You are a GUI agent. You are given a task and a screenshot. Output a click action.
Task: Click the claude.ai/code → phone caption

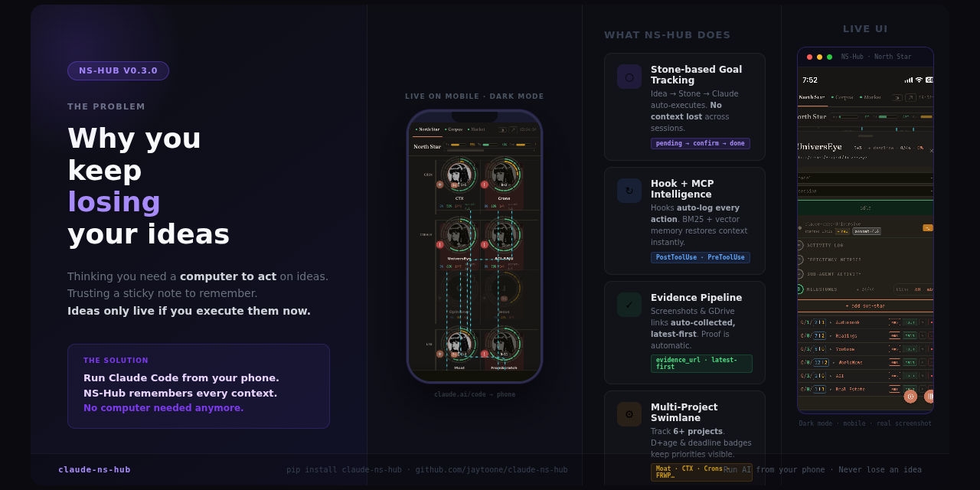tap(475, 394)
